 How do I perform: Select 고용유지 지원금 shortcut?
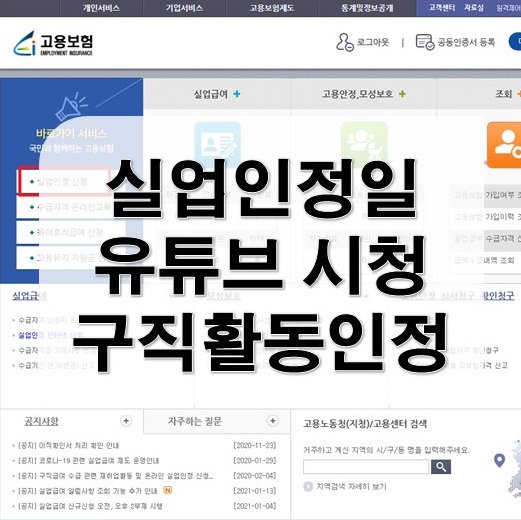pos(71,258)
